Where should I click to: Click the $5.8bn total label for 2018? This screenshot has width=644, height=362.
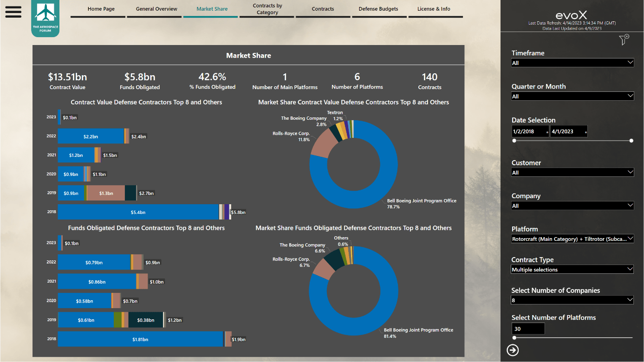(x=238, y=212)
